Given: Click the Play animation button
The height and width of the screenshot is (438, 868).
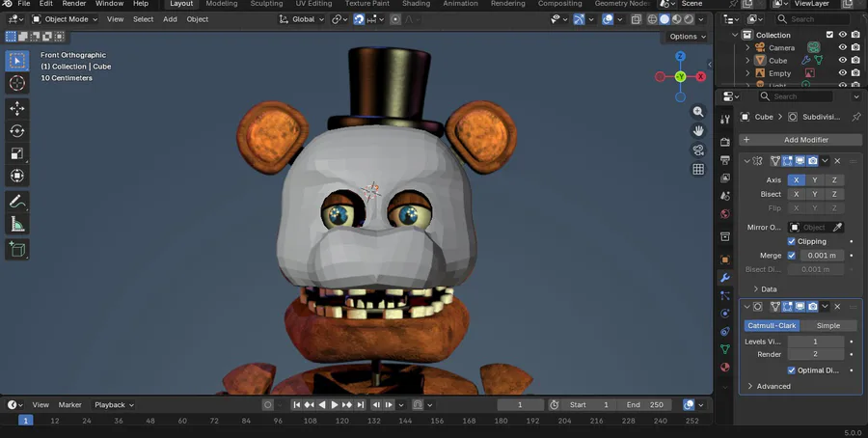Looking at the screenshot, I should 335,405.
